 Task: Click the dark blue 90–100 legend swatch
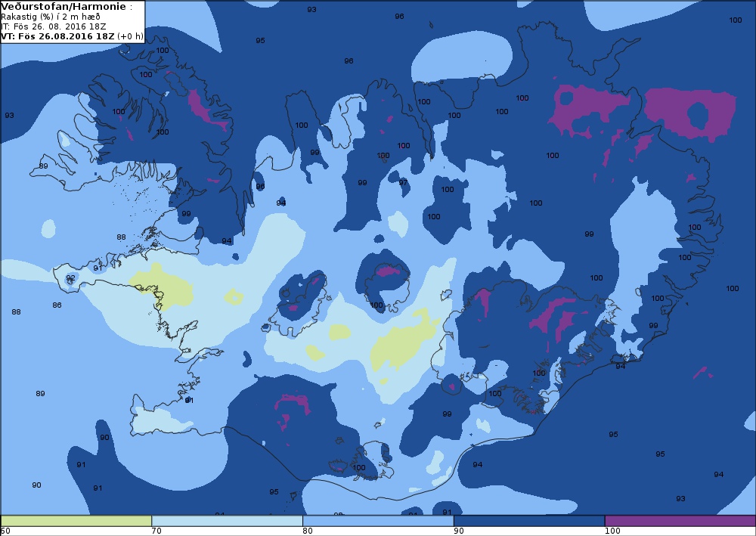coord(529,521)
